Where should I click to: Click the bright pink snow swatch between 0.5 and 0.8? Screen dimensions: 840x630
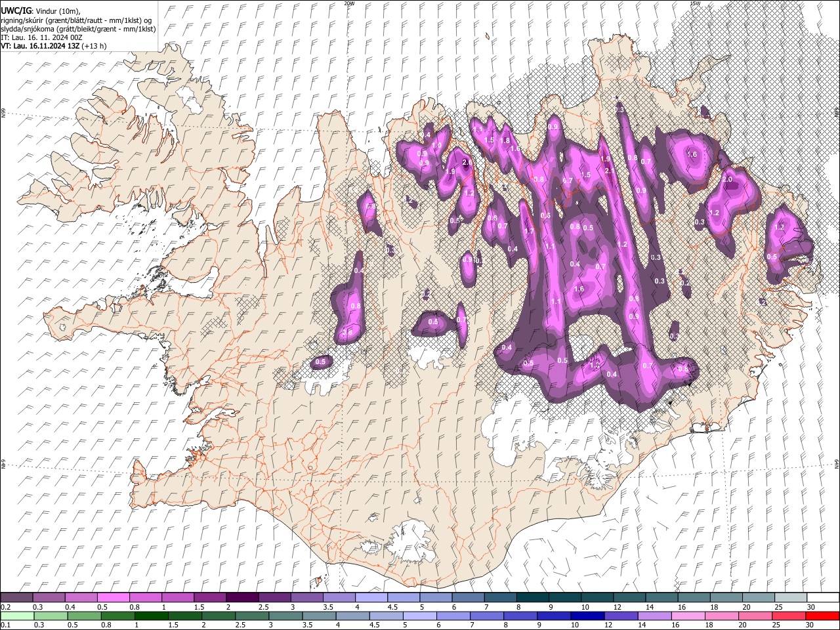coord(113,598)
